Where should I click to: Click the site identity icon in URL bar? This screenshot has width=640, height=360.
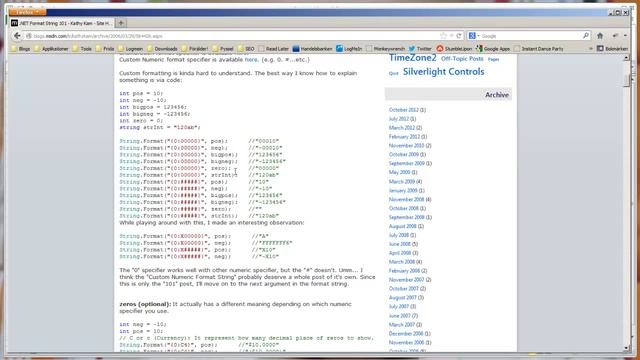point(29,36)
